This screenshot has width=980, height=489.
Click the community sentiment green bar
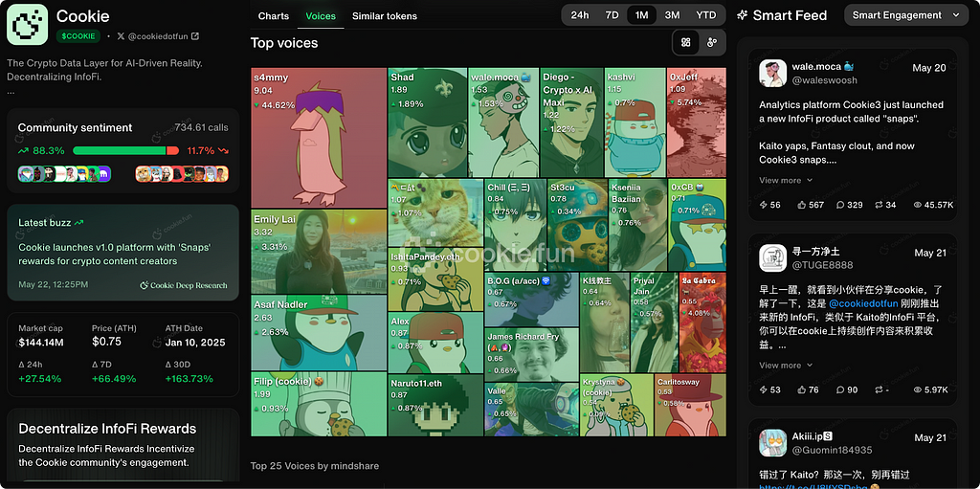[x=120, y=150]
